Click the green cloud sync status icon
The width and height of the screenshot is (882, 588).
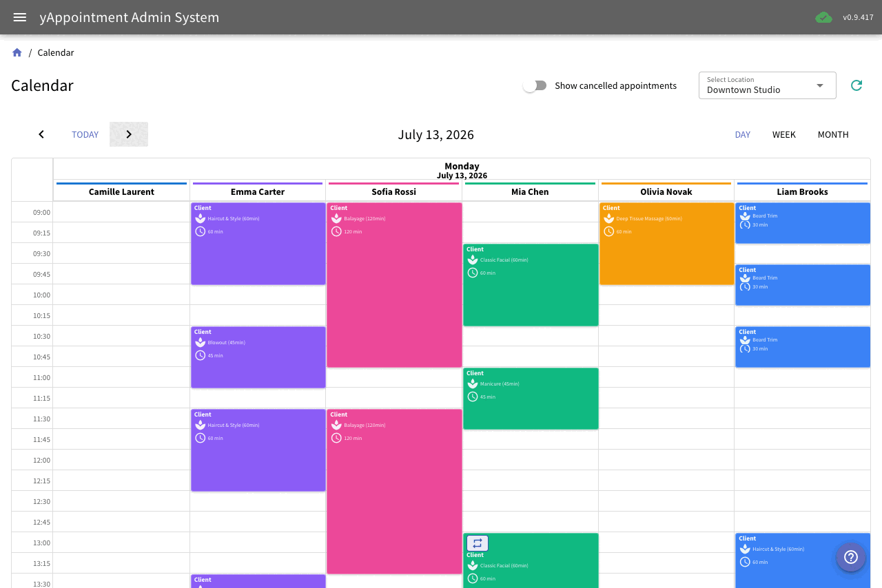click(823, 17)
